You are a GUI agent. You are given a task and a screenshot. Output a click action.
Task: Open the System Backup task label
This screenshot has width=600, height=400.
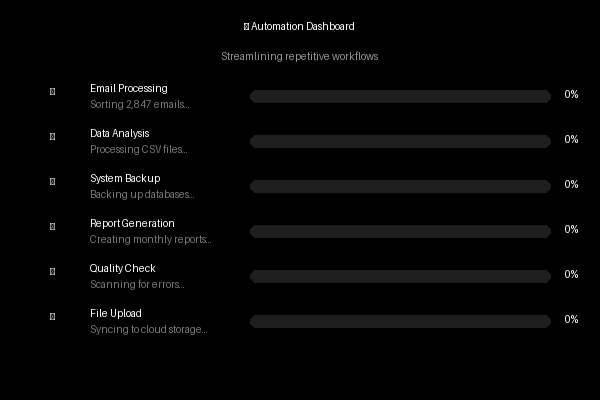(x=125, y=178)
